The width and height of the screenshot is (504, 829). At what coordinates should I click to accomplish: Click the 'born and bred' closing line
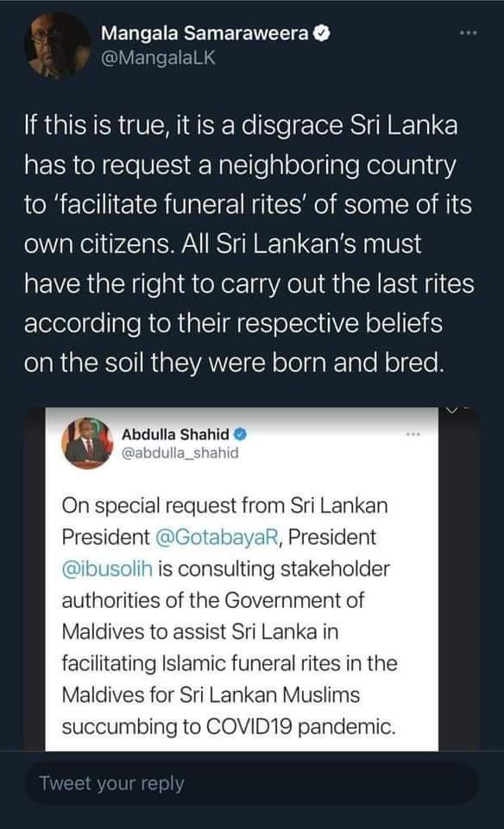(x=232, y=363)
